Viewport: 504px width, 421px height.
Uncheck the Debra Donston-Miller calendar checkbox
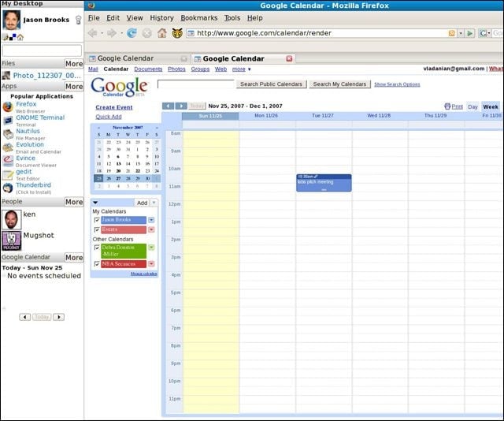(96, 248)
